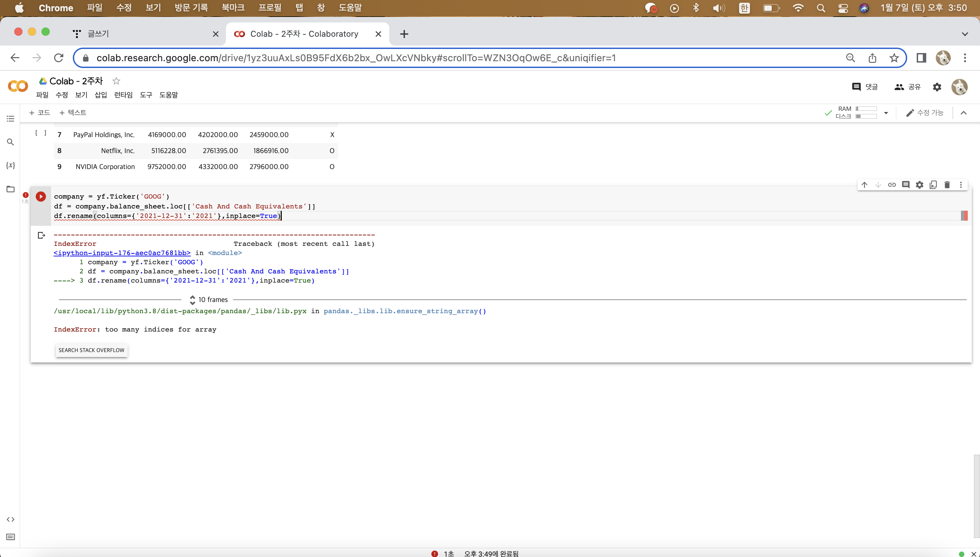Click the page vertical scrollbar
The height and width of the screenshot is (557, 980).
pyautogui.click(x=977, y=496)
